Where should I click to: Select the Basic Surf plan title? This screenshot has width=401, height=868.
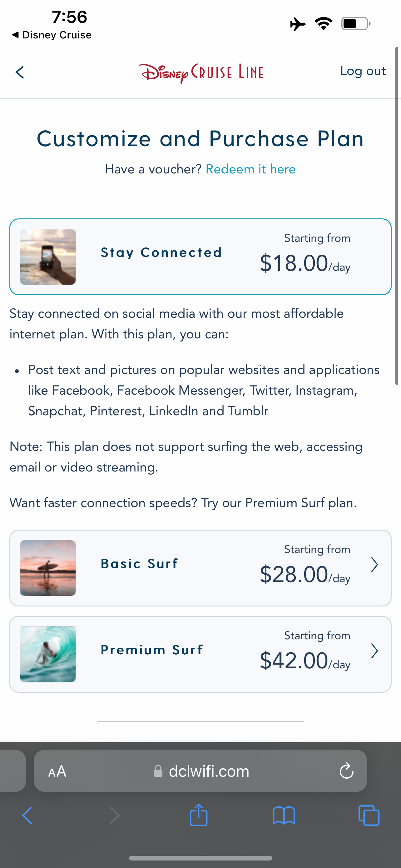coord(139,564)
